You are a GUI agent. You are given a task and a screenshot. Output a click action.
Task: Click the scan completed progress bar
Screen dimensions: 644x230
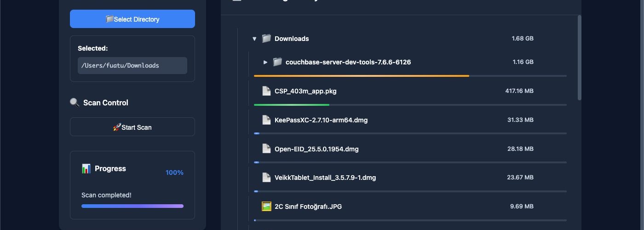coord(132,206)
